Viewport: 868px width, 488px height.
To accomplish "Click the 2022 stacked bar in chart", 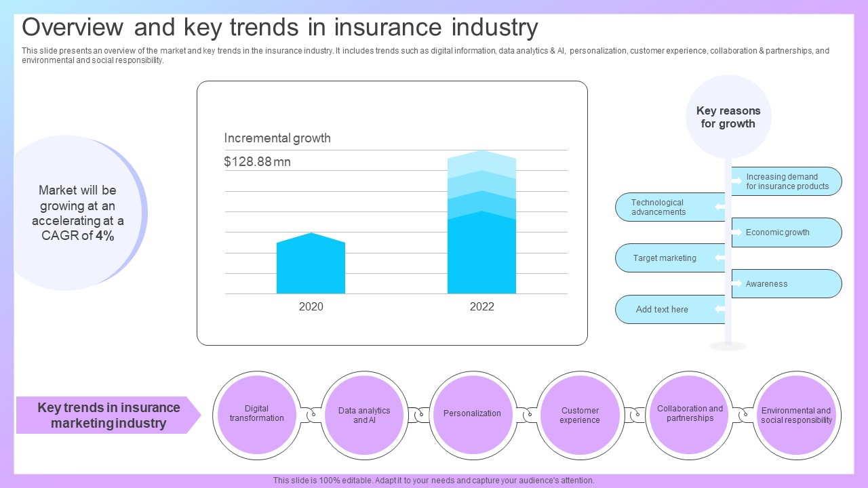I will pyautogui.click(x=481, y=222).
